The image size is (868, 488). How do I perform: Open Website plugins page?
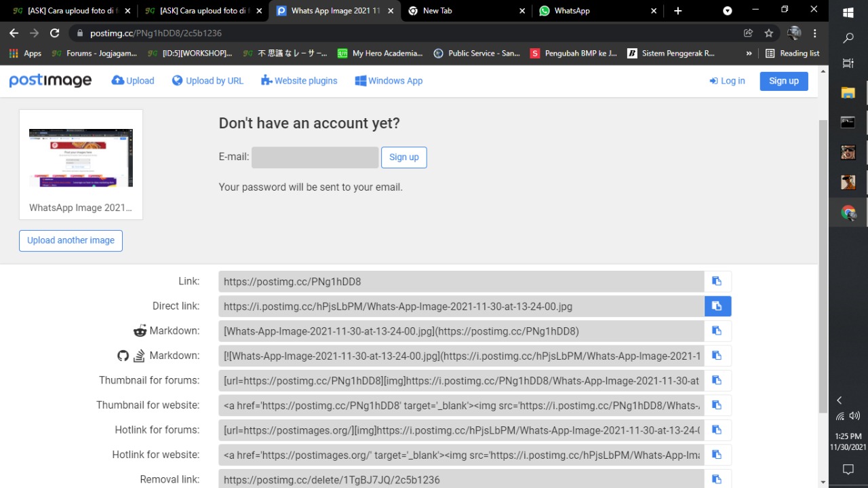[299, 81]
